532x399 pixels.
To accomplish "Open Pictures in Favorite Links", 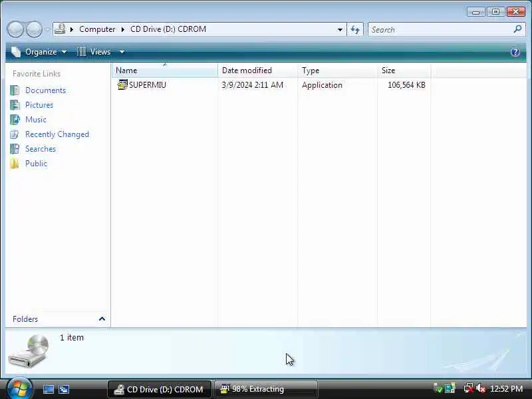I will [x=39, y=105].
